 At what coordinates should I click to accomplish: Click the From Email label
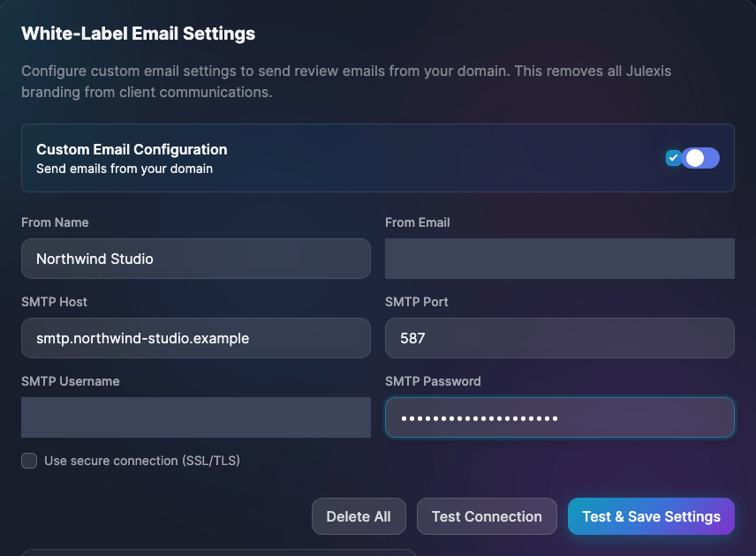coord(418,222)
